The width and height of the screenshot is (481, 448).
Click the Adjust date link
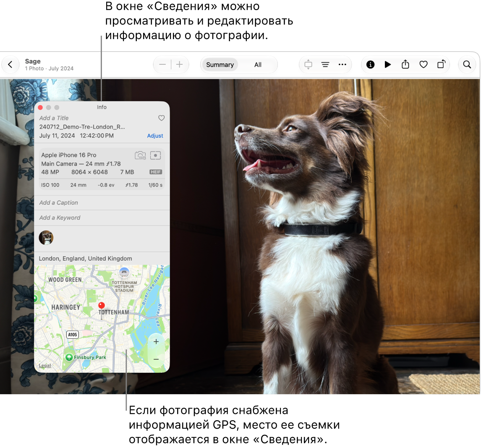[x=155, y=136]
